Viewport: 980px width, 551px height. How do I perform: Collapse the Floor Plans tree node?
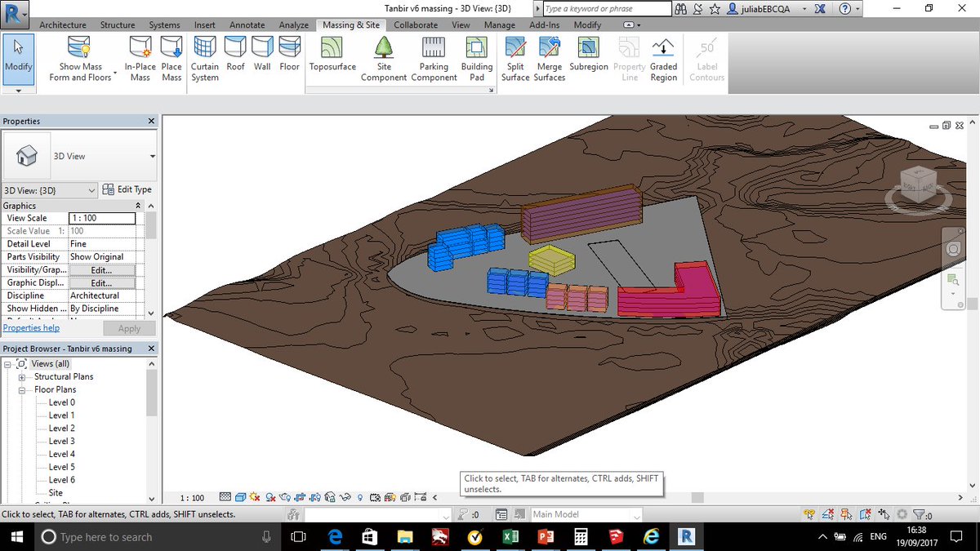pyautogui.click(x=22, y=390)
